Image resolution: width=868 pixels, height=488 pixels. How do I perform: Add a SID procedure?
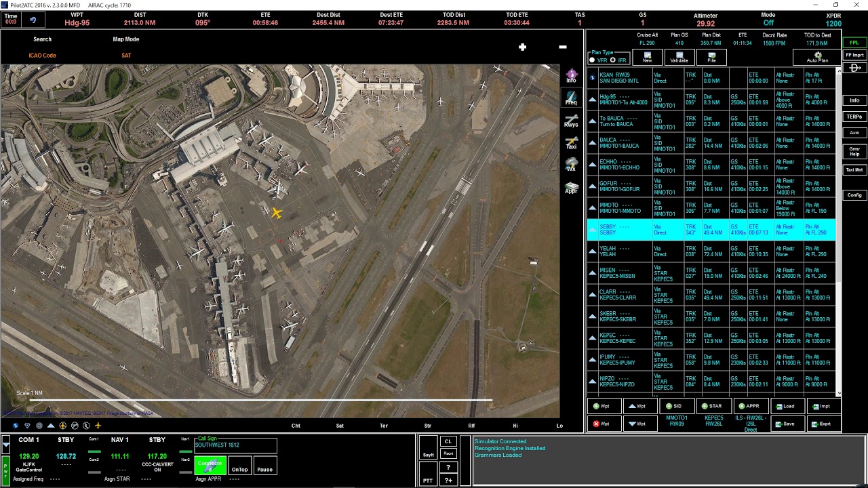click(x=677, y=406)
